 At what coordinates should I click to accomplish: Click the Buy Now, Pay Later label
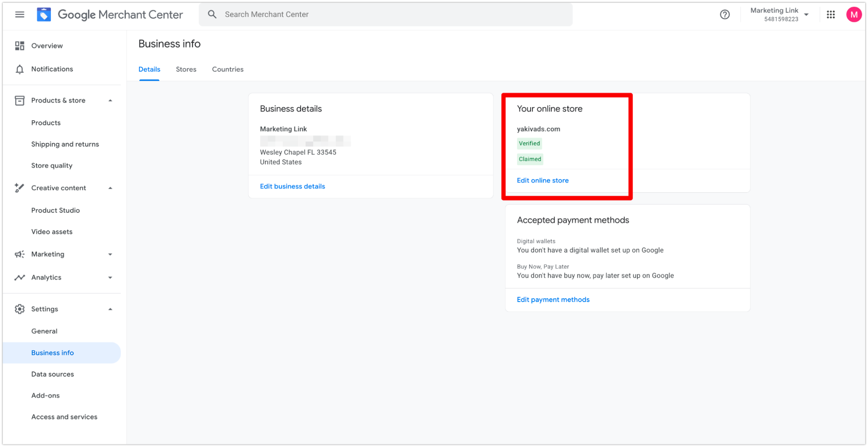click(x=543, y=267)
